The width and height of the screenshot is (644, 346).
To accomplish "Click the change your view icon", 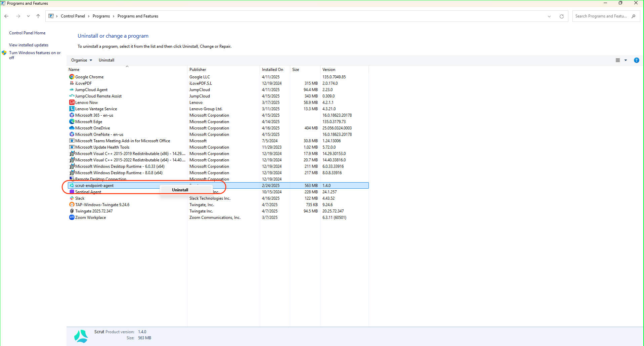I will 617,60.
